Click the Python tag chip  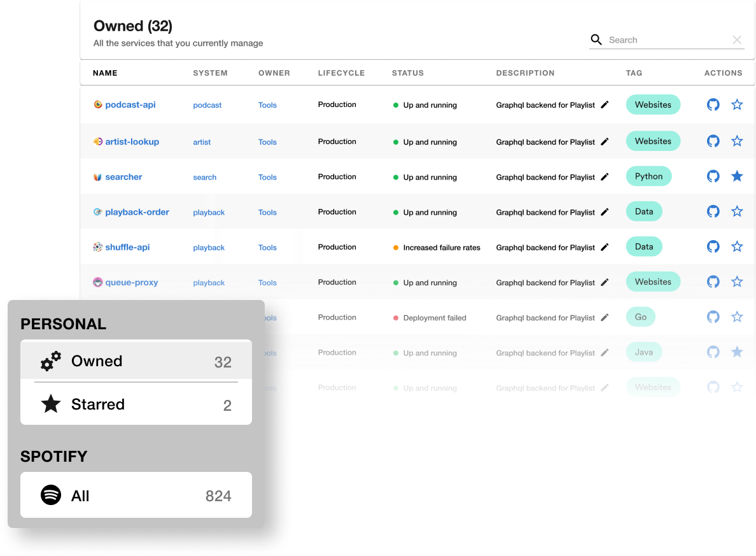point(648,176)
